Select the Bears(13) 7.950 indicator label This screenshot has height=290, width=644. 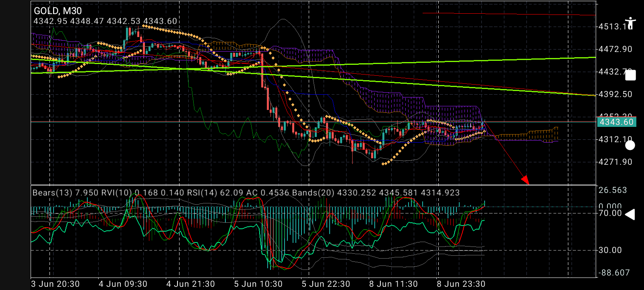66,193
